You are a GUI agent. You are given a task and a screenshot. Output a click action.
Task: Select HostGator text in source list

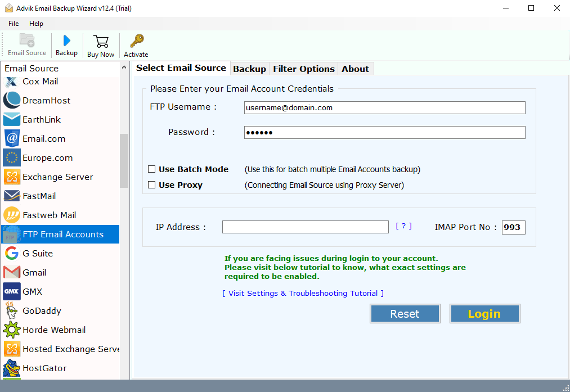[x=44, y=368]
